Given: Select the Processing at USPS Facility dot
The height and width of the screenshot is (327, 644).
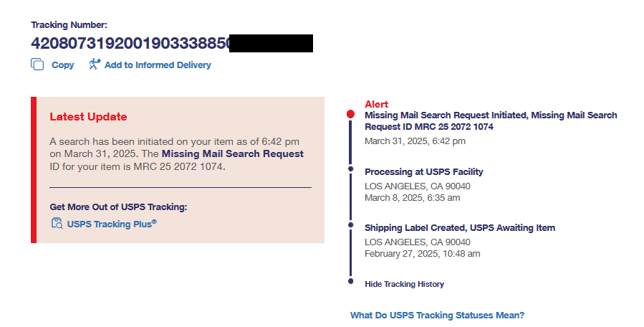Looking at the screenshot, I should (x=350, y=169).
